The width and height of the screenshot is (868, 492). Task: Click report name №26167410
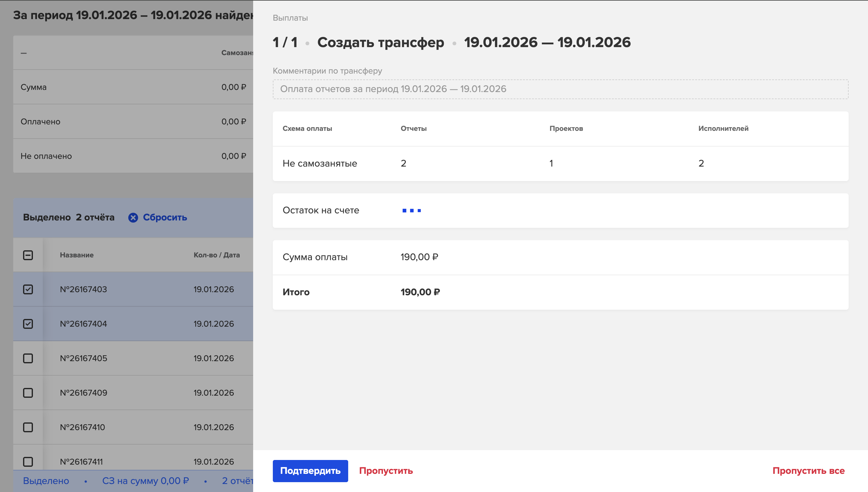click(x=82, y=427)
